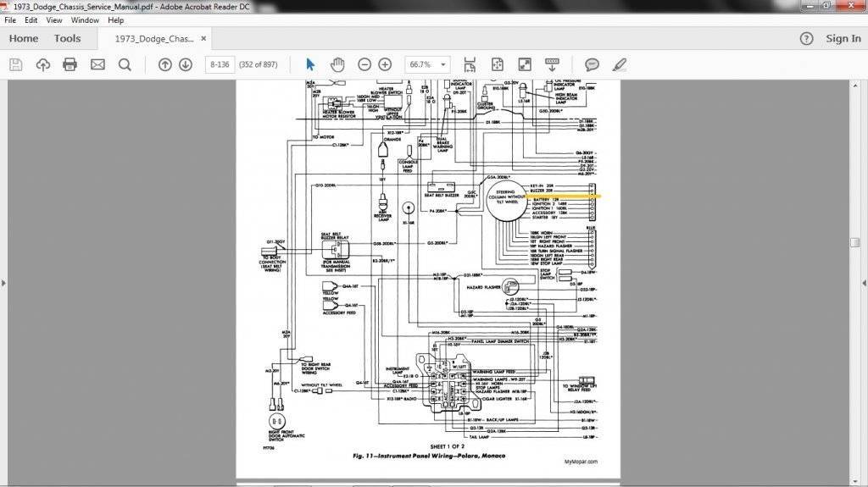Image resolution: width=868 pixels, height=487 pixels.
Task: Click the Sign In link
Action: 843,38
